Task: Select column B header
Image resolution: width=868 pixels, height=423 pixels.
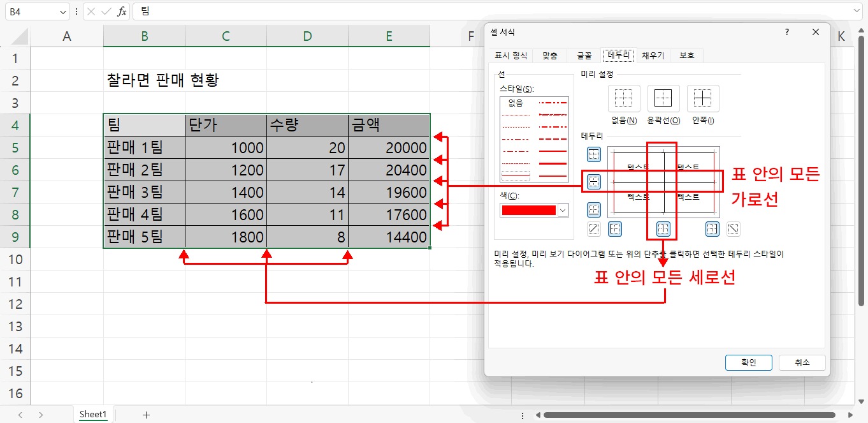Action: [x=145, y=36]
